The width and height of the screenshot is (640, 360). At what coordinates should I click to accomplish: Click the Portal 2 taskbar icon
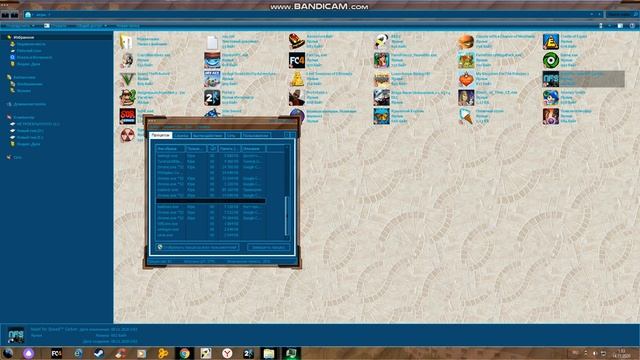248,353
